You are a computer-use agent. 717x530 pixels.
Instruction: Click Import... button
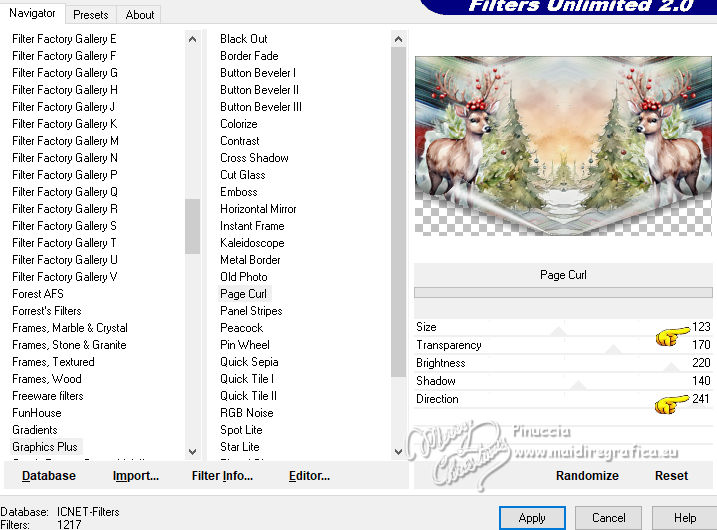point(136,476)
